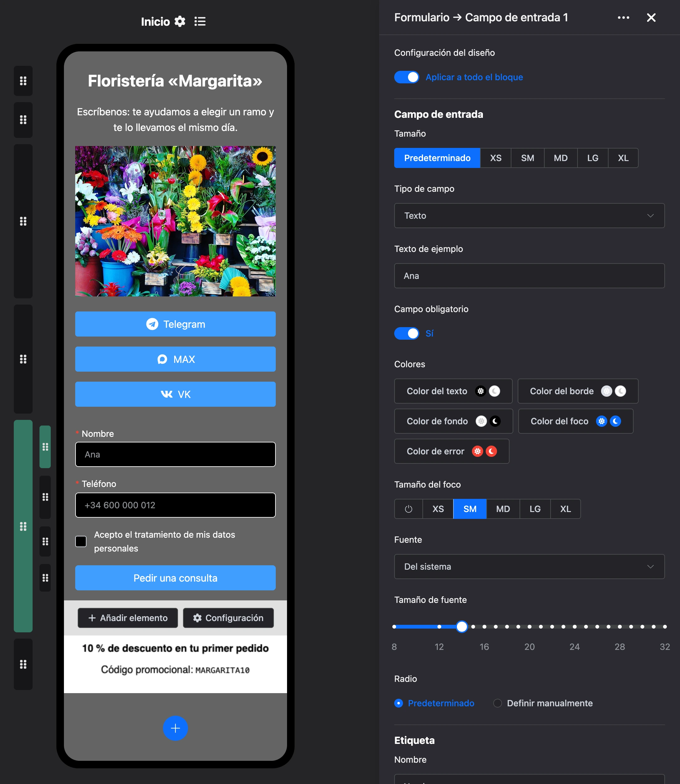Click the Teléfono input field
The width and height of the screenshot is (680, 784).
[x=175, y=505]
